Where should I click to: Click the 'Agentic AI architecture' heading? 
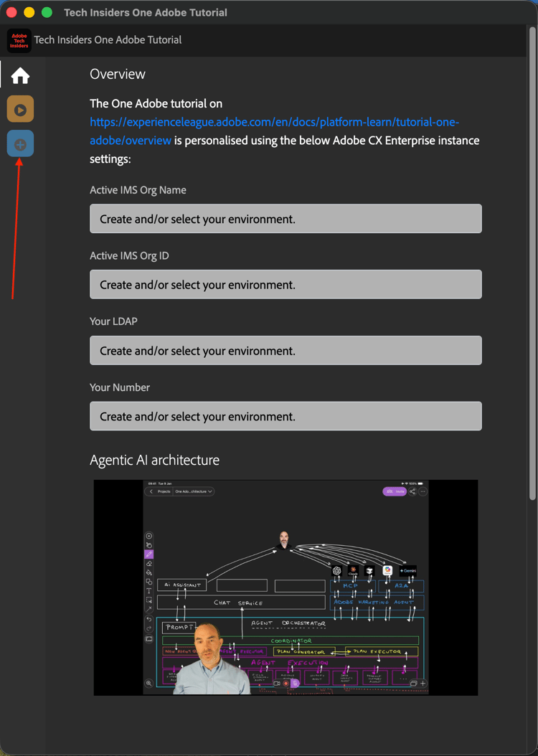154,460
